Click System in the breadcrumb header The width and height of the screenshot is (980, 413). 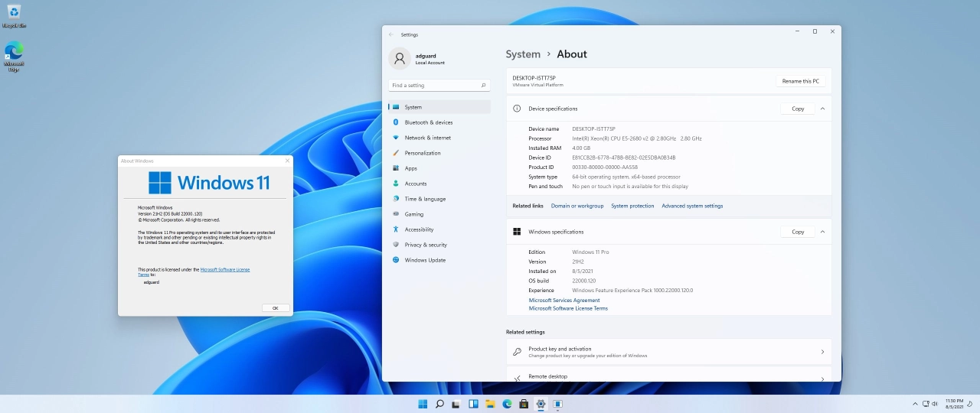[x=523, y=54]
